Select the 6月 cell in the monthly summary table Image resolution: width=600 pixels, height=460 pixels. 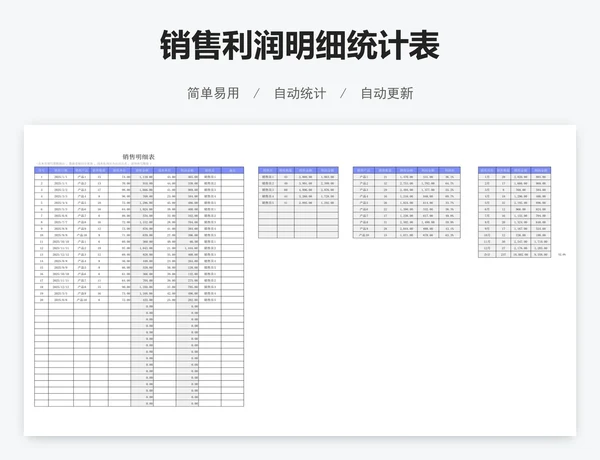(x=487, y=209)
